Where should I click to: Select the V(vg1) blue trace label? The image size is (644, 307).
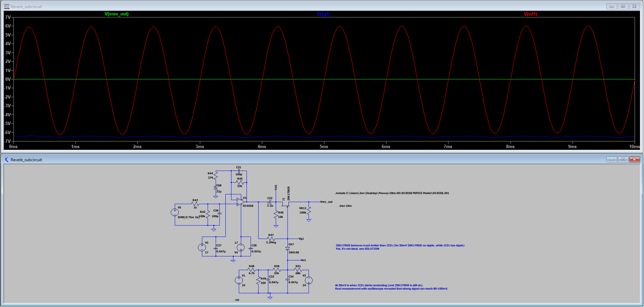click(x=323, y=14)
